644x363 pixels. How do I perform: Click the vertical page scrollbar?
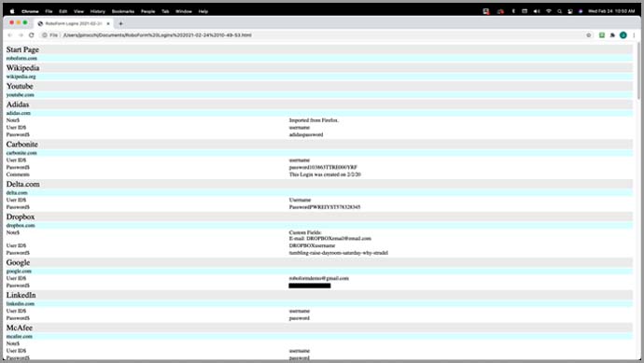638,71
